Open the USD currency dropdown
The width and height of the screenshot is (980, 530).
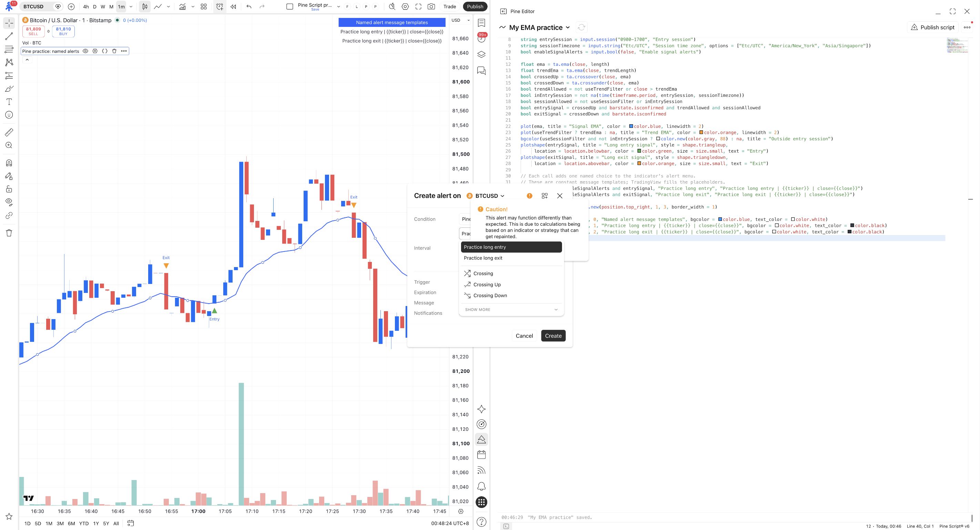[461, 20]
